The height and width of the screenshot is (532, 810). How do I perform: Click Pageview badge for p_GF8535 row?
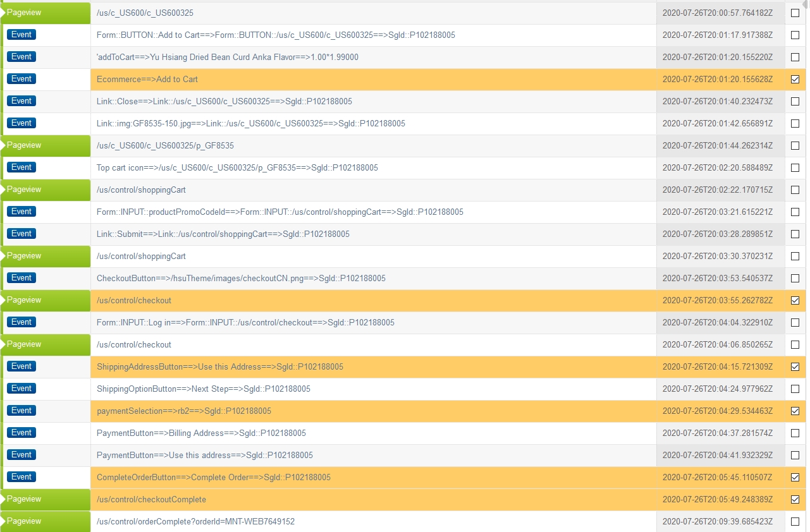[46, 145]
